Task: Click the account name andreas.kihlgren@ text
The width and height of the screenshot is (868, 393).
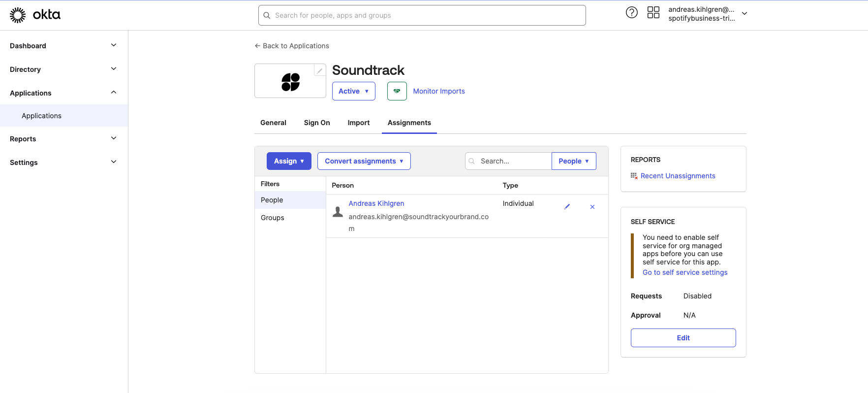Action: tap(701, 9)
